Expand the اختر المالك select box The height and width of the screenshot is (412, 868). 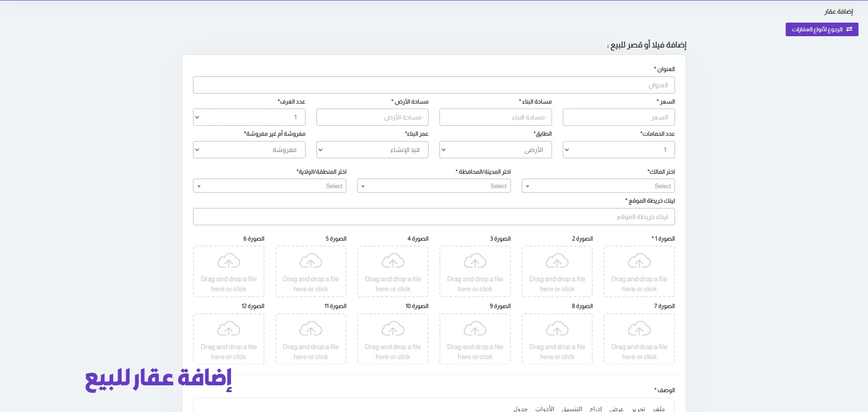pyautogui.click(x=598, y=186)
